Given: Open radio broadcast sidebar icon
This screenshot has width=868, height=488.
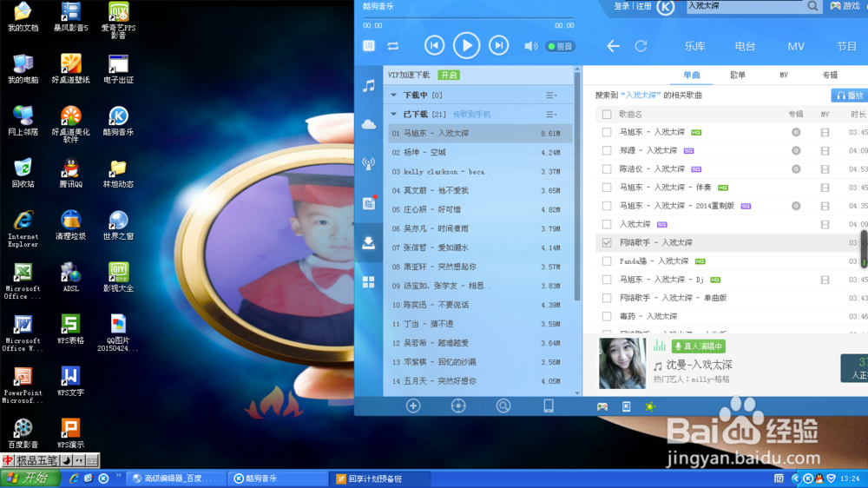Looking at the screenshot, I should 369,164.
